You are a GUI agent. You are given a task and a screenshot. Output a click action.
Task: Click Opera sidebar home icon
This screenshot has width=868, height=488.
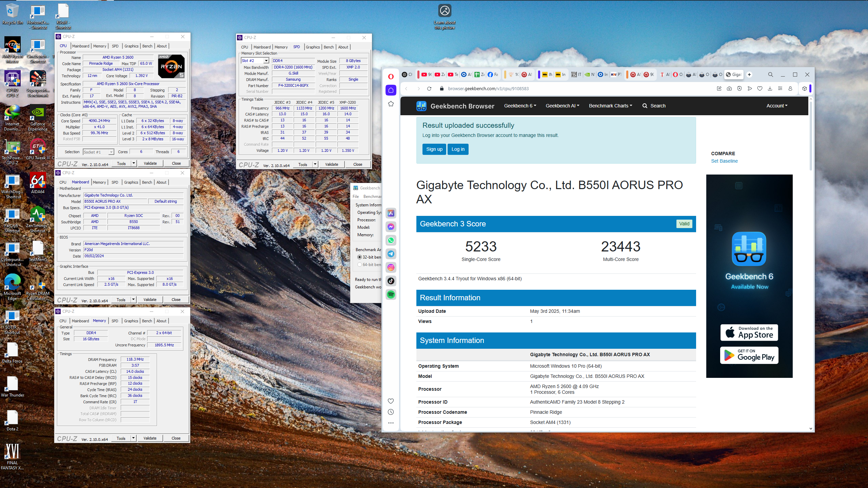point(391,90)
